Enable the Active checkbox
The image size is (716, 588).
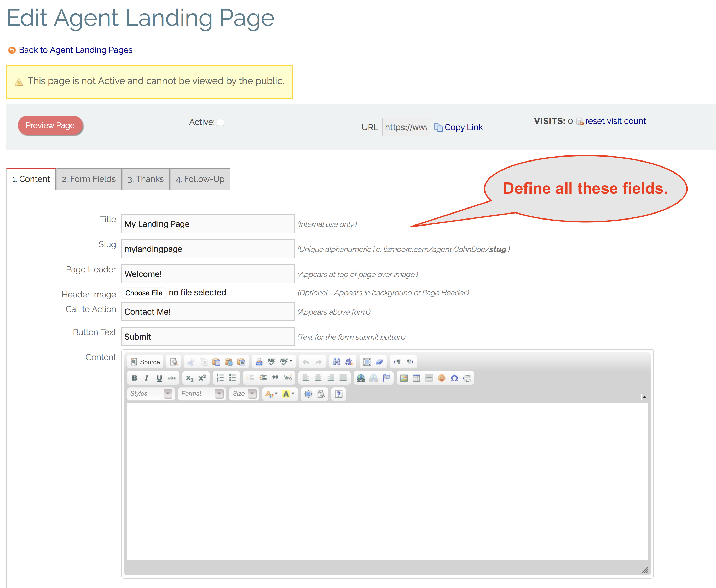click(221, 122)
